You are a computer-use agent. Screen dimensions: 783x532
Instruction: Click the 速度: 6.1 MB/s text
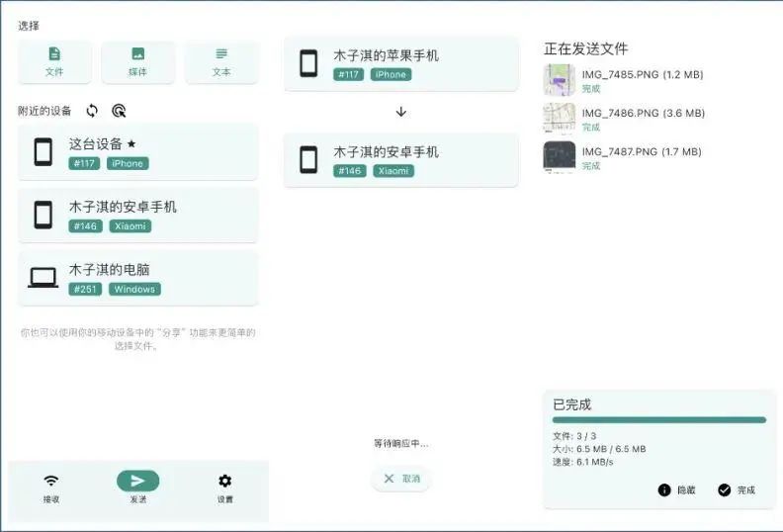[582, 462]
